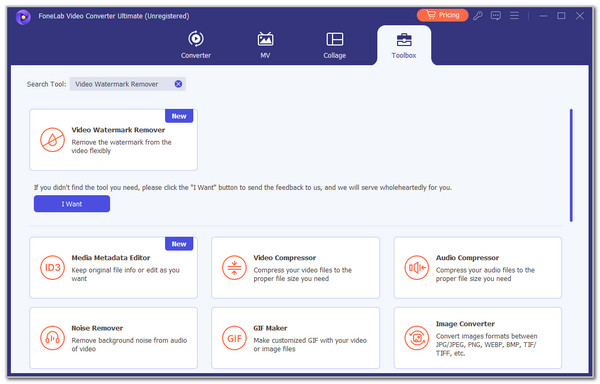Image resolution: width=600 pixels, height=384 pixels.
Task: Minimize the FoneLab window
Action: pyautogui.click(x=543, y=16)
